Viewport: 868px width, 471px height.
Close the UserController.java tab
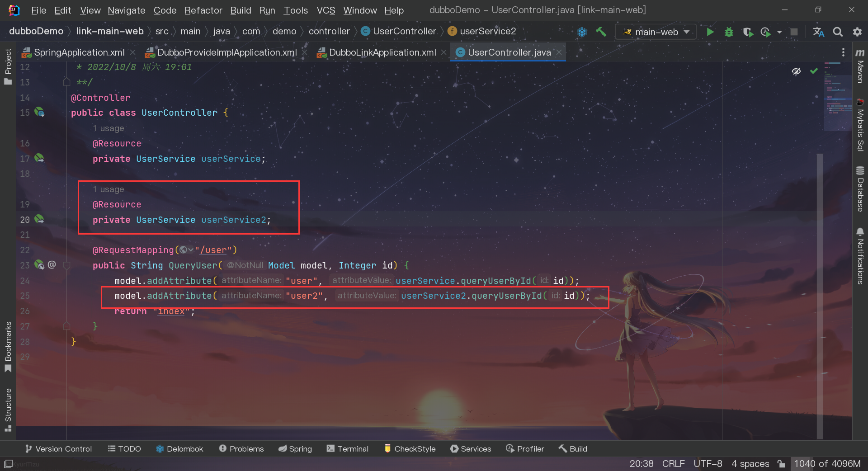[x=559, y=52]
